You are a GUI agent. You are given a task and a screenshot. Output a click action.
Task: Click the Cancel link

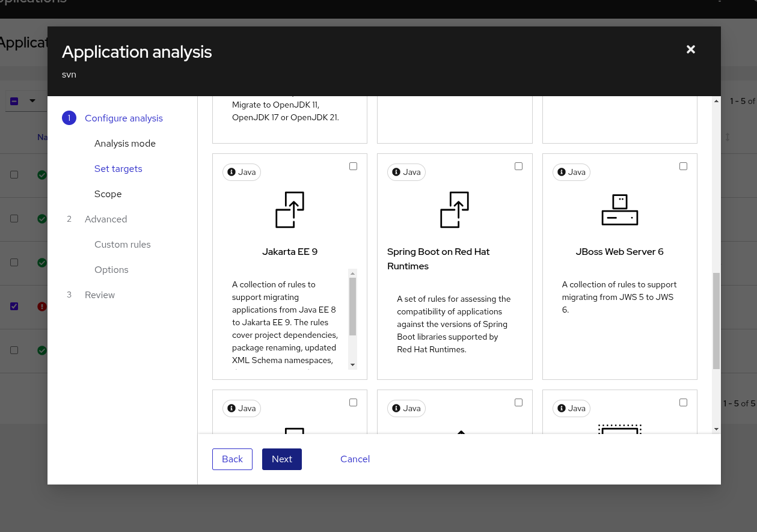click(355, 459)
